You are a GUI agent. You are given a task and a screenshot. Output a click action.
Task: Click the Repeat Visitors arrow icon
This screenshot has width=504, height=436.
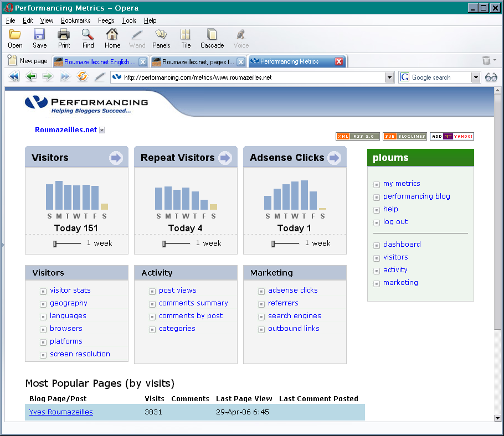pyautogui.click(x=225, y=158)
